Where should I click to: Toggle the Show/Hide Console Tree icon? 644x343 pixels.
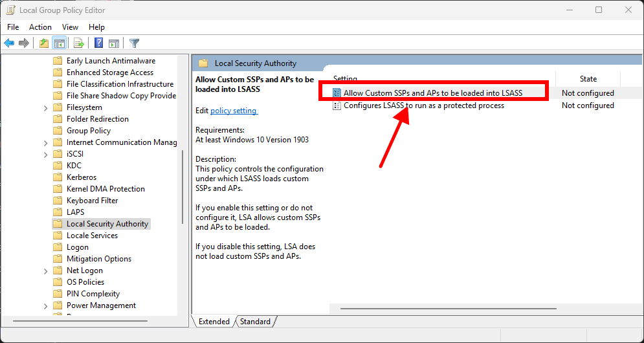pos(59,43)
